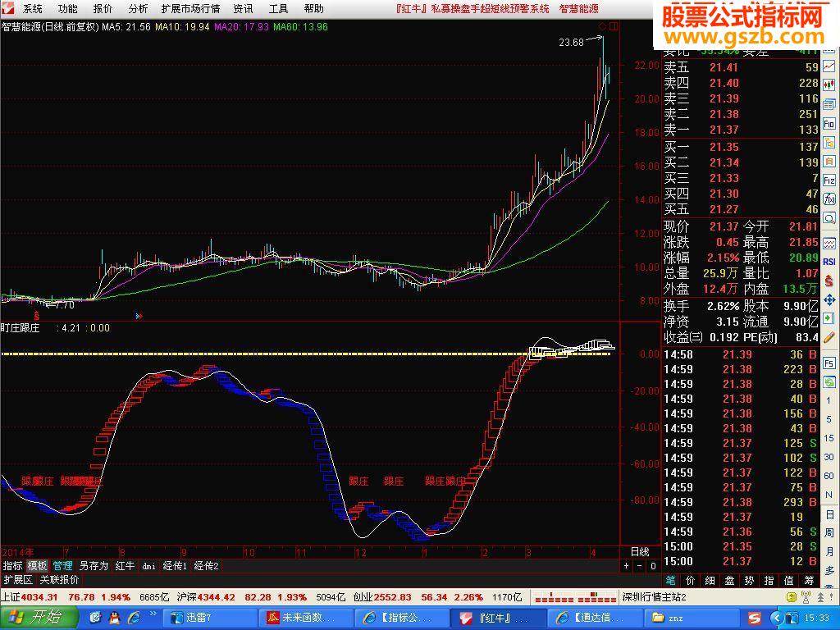The width and height of the screenshot is (840, 630).
Task: Open the time-sharing line chart icon
Action: point(829,66)
